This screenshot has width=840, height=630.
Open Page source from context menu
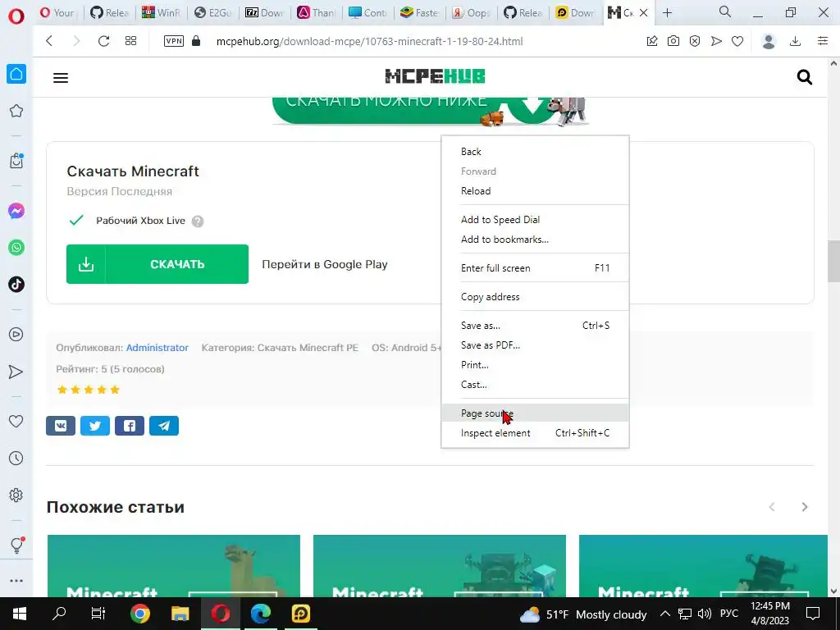point(535,413)
